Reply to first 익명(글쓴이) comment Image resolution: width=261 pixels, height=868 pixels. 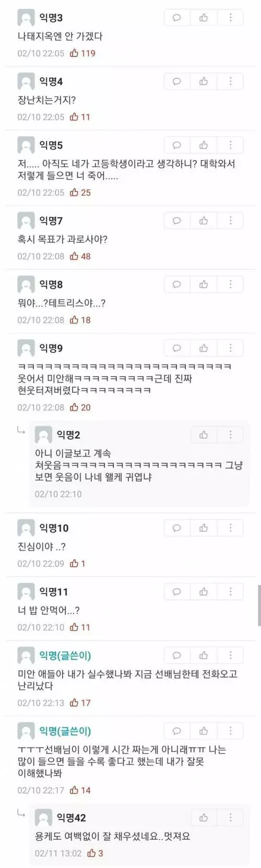[x=177, y=655]
